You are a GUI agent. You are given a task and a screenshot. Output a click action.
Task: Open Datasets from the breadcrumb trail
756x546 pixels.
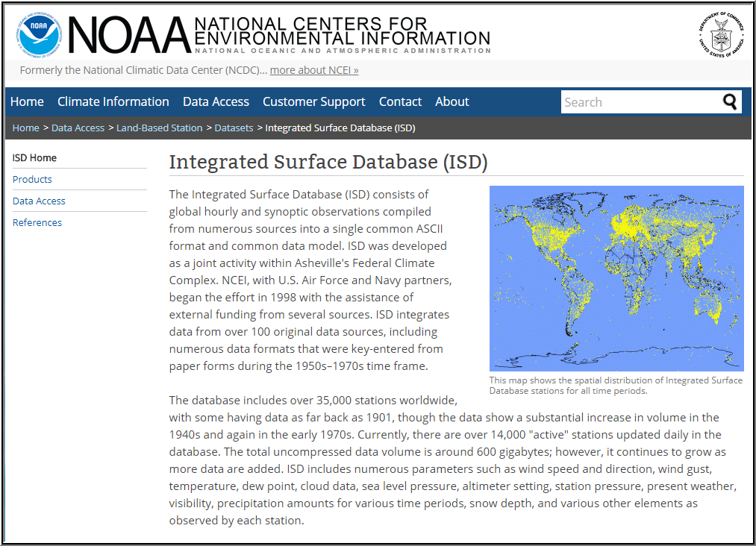[x=234, y=128]
